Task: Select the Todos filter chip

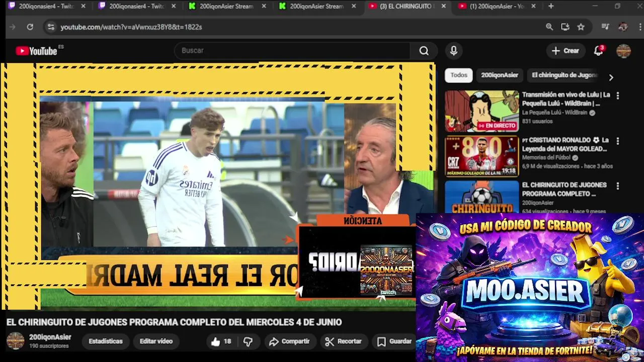Action: point(459,75)
